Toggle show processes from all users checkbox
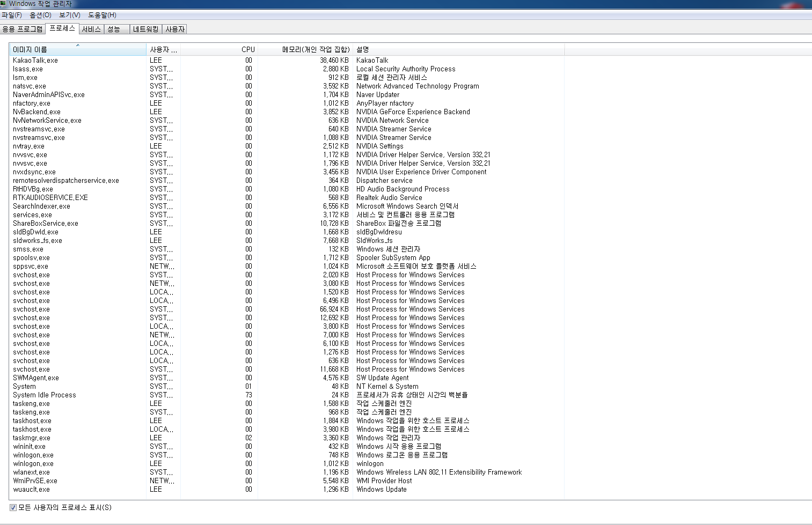The width and height of the screenshot is (812, 525). click(13, 507)
